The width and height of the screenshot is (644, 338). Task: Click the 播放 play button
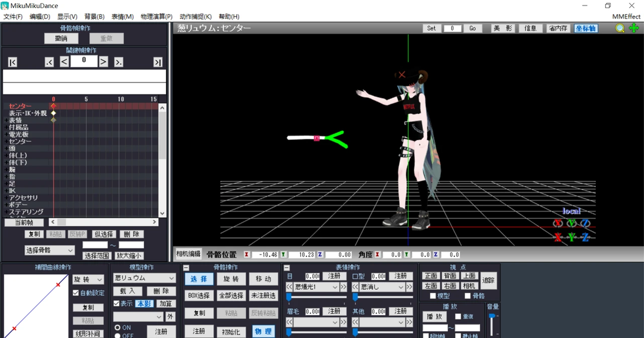434,316
